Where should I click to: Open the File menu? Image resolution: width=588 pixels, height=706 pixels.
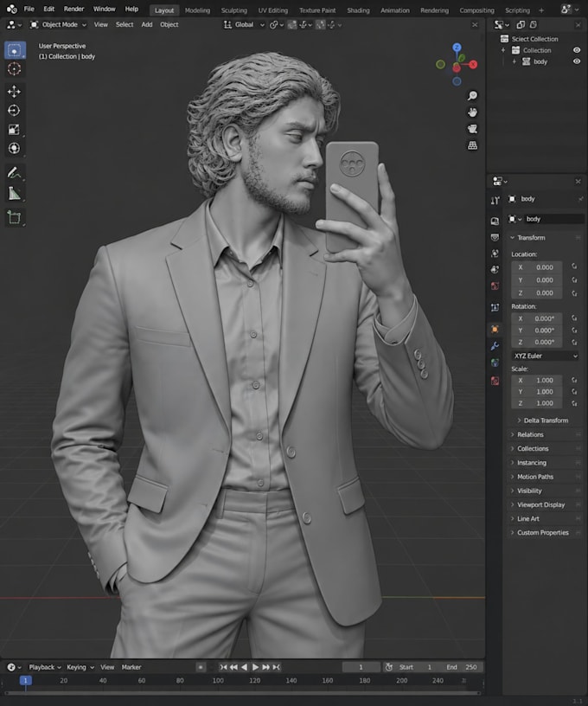29,9
